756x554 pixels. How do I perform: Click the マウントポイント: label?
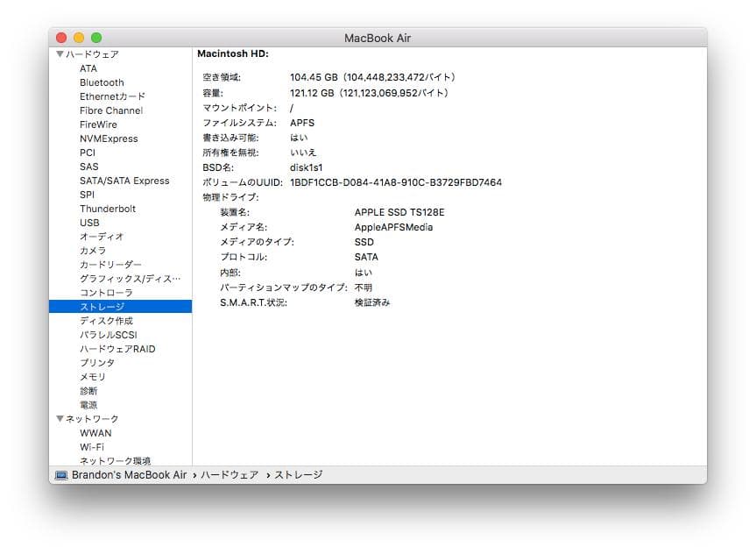[x=240, y=108]
